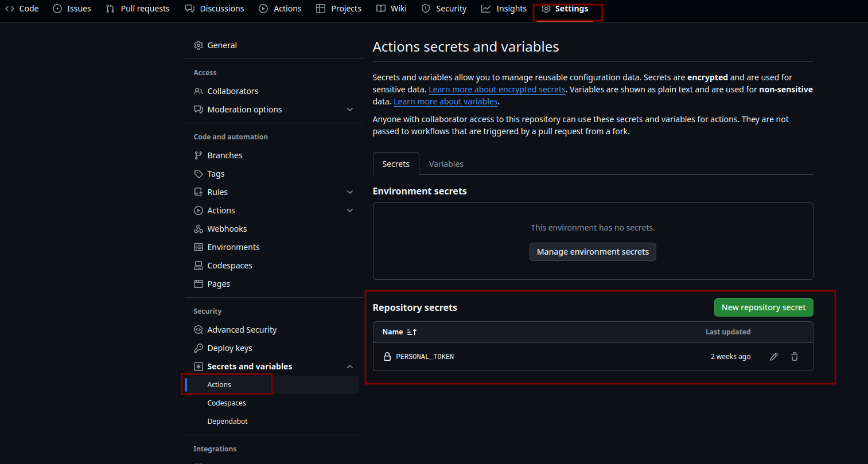
Task: Open the Pull requests tab
Action: pyautogui.click(x=138, y=9)
